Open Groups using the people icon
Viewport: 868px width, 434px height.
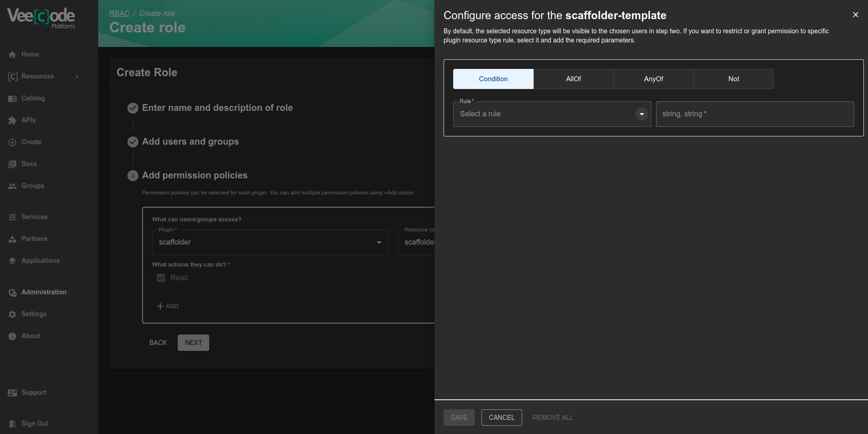[12, 186]
